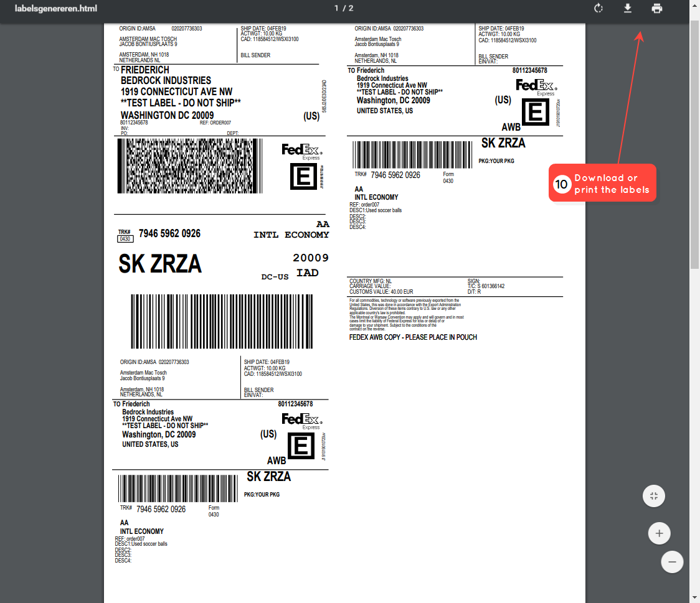Screen dimensions: 700x603
Task: Click the bold INTL ECONOMY service text
Action: tap(291, 235)
